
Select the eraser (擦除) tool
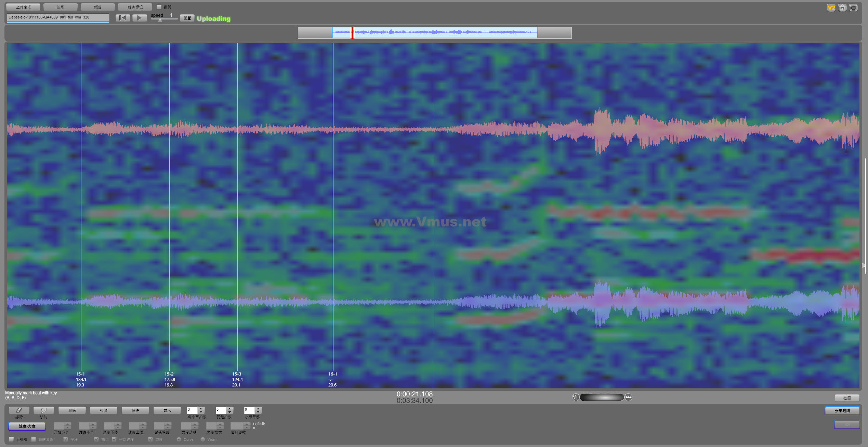tap(19, 410)
